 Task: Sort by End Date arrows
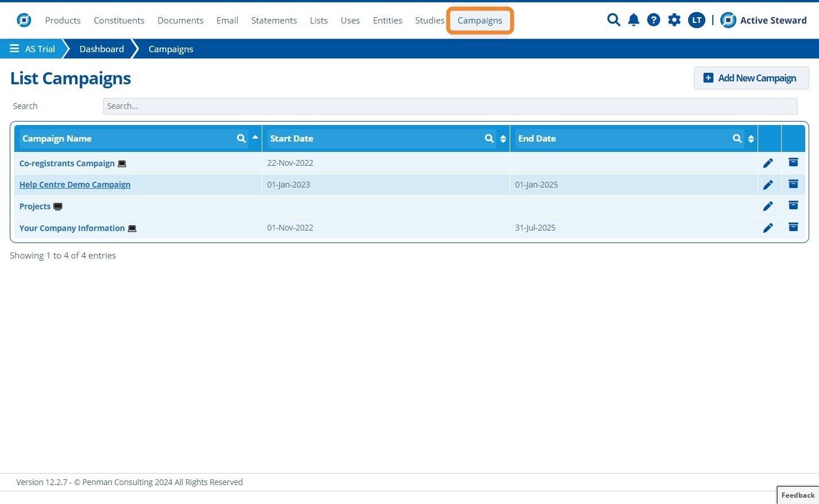751,139
